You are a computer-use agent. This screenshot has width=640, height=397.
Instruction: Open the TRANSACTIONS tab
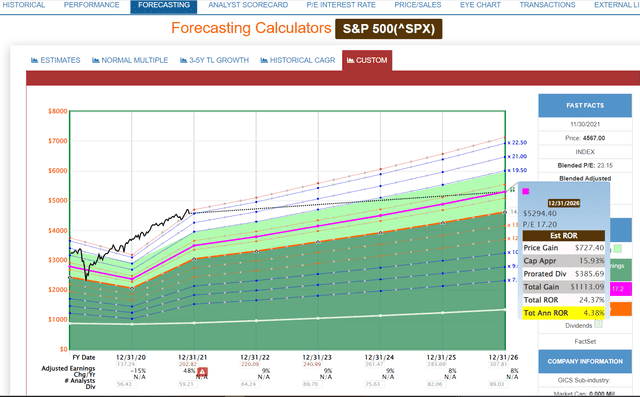pos(547,5)
